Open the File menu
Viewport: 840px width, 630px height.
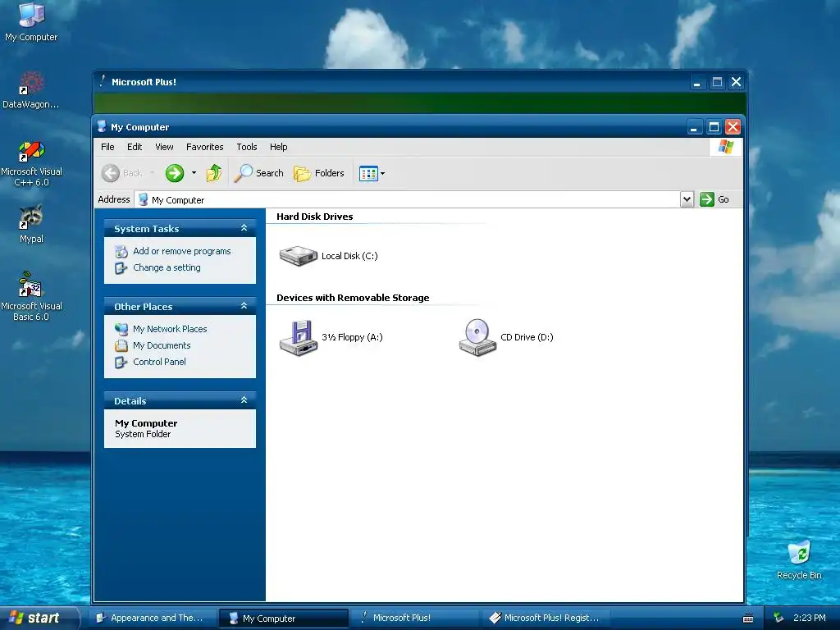107,147
